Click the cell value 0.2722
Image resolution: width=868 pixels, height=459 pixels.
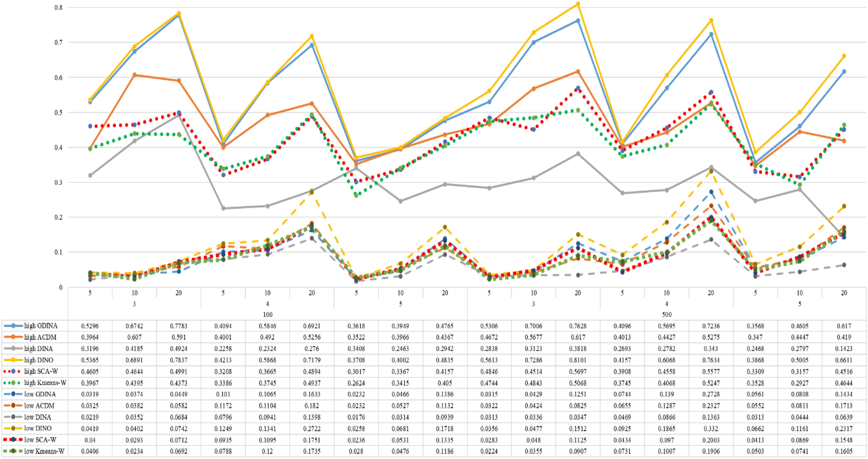[x=312, y=429]
